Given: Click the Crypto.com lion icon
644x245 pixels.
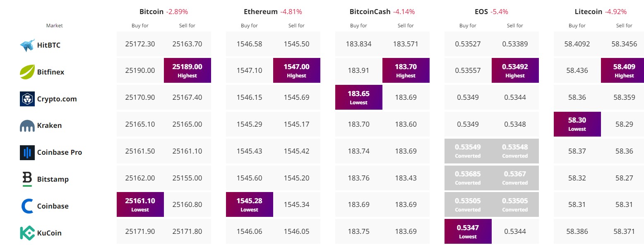Looking at the screenshot, I should [27, 99].
